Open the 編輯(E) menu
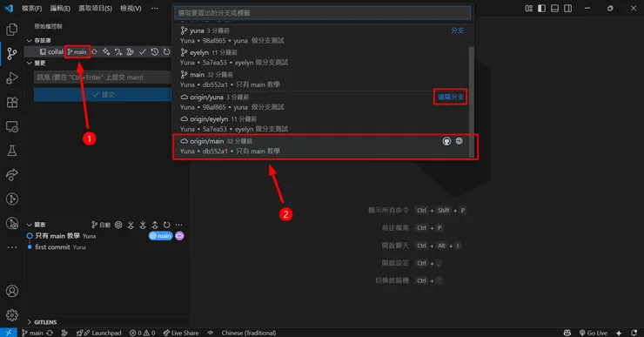 [60, 8]
